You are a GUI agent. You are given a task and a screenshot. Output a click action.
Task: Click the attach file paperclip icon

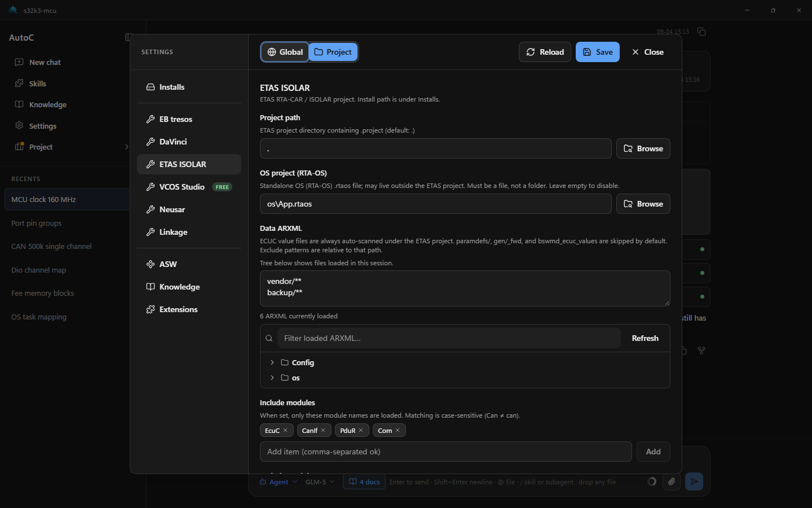tap(672, 481)
